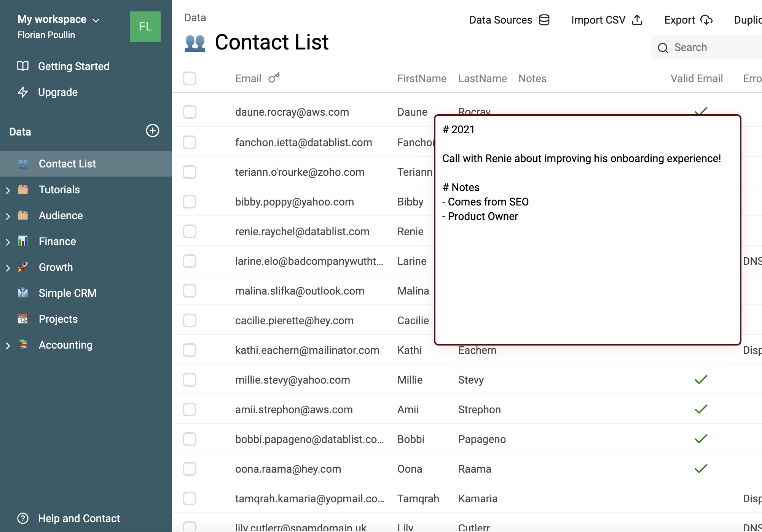Open Simple CRM in sidebar
762x532 pixels.
[67, 293]
